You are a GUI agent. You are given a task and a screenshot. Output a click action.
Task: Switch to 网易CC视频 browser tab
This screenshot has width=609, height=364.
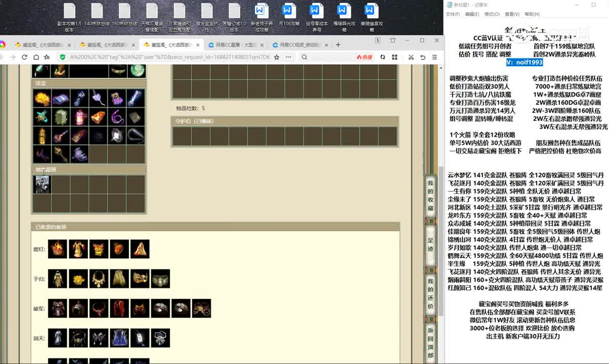point(299,44)
